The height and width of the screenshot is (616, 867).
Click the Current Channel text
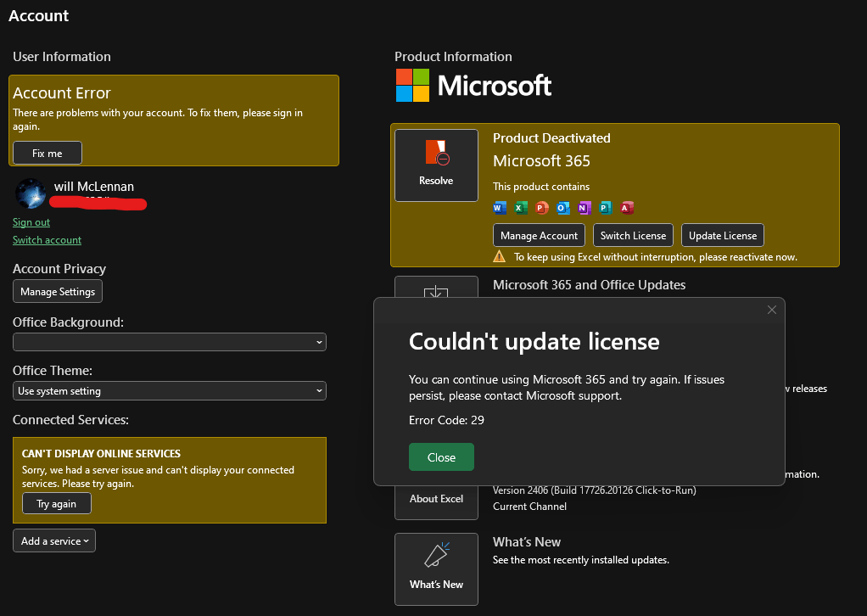tap(529, 507)
